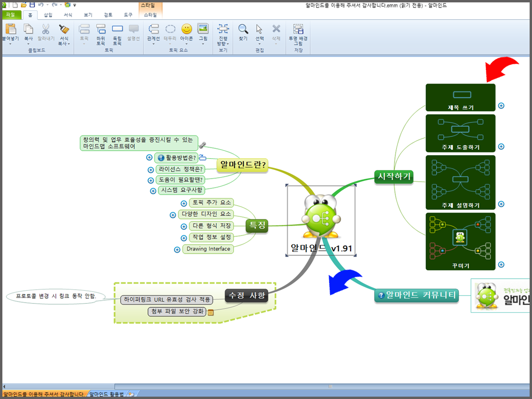Click the 선택 arrow cursor icon
Viewport: 532px width, 399px height.
click(259, 29)
